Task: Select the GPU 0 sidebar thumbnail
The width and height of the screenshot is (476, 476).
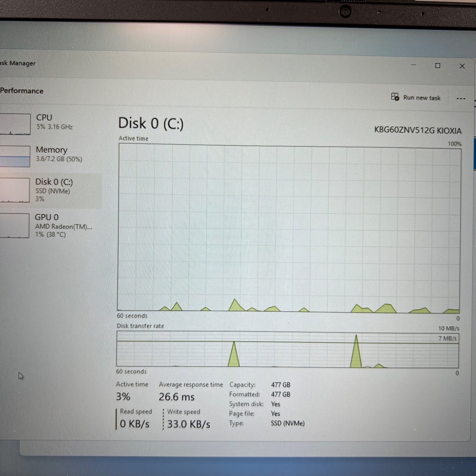Action: [x=15, y=225]
